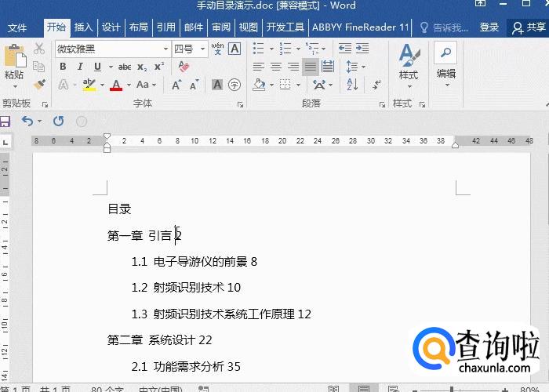This screenshot has width=549, height=392.
Task: Open the font dialog launcher
Action: [x=240, y=104]
